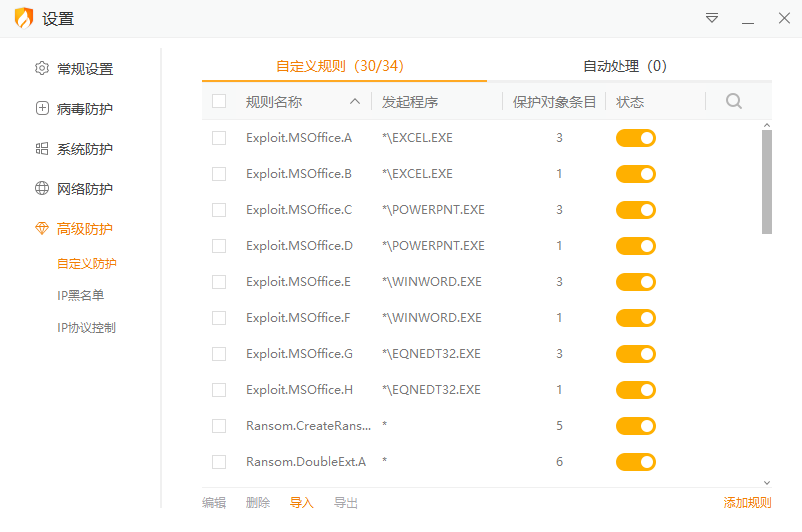Click the 发起程序 column header
The image size is (802, 532).
[410, 102]
